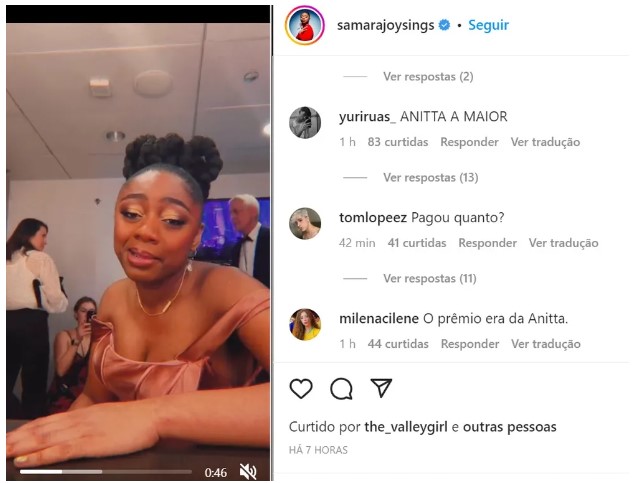The height and width of the screenshot is (483, 635).
Task: Expand Ver respostas (11)
Action: 430,278
